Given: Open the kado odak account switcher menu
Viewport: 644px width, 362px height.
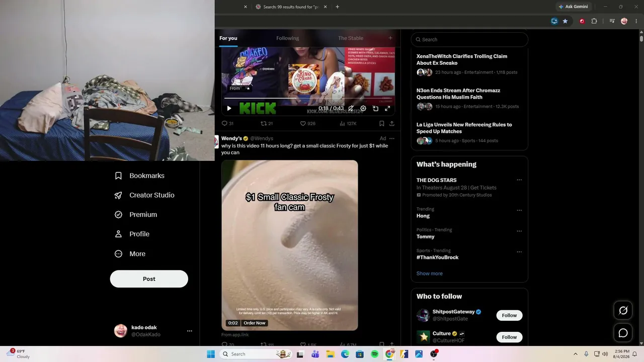Looking at the screenshot, I should point(153,331).
